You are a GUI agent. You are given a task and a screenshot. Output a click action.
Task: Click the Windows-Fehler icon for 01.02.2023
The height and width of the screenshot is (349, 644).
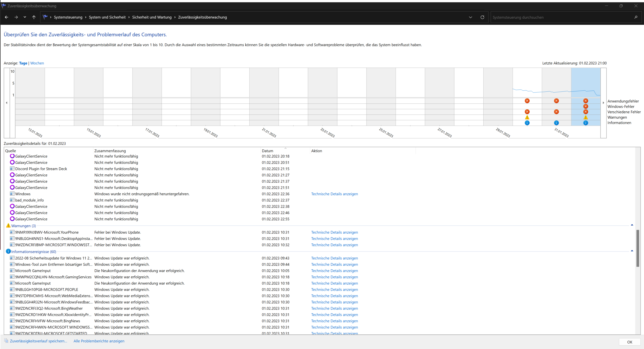tap(585, 106)
